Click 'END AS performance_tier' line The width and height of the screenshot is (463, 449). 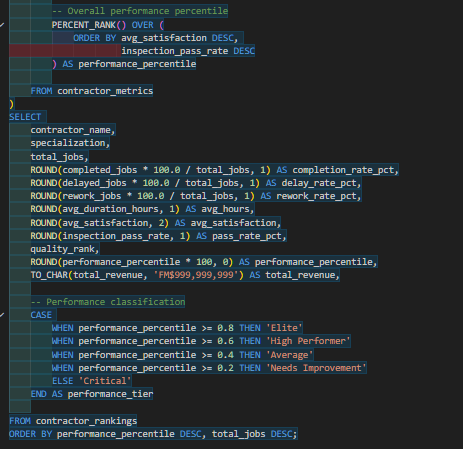[92, 394]
